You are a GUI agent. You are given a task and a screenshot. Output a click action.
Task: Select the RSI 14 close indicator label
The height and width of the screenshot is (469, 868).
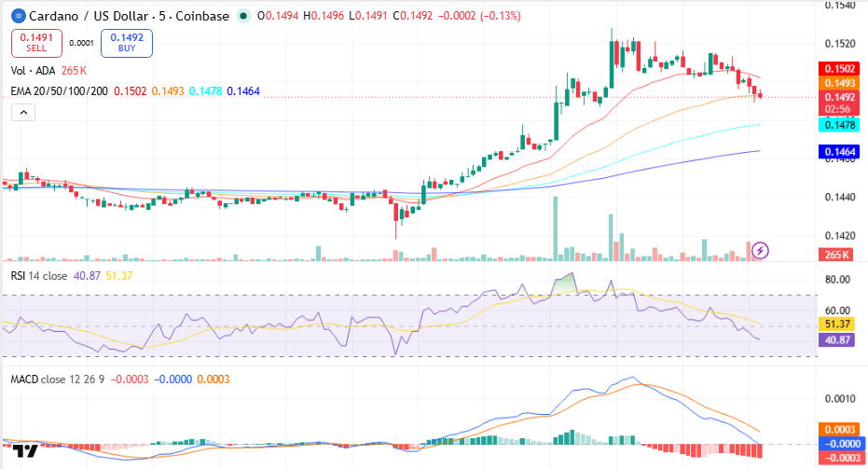(x=39, y=275)
